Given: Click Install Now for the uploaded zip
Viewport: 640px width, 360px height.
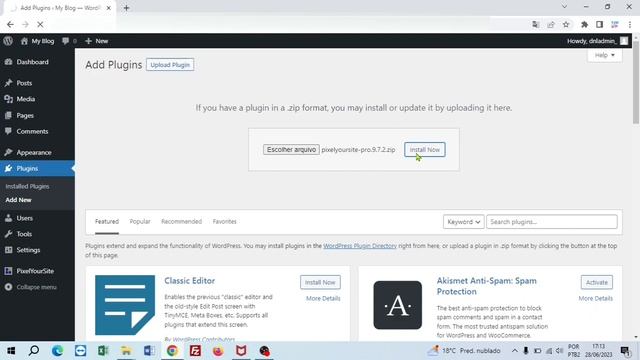Looking at the screenshot, I should (x=424, y=150).
